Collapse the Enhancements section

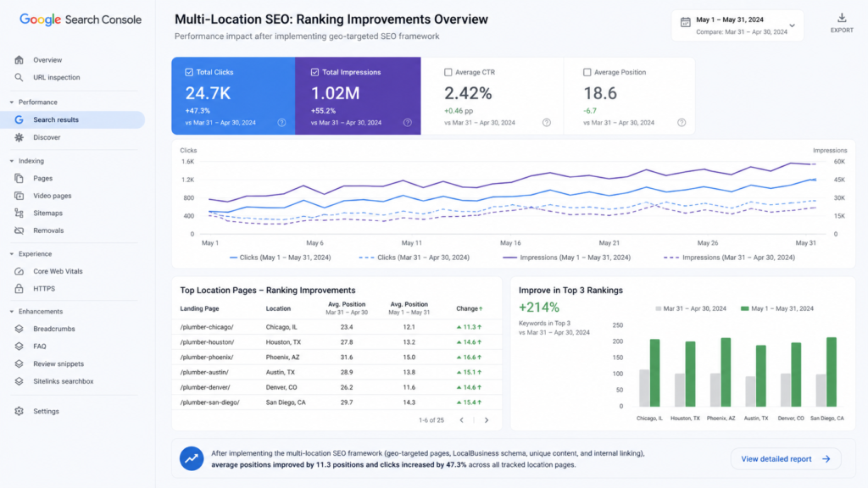[x=12, y=312]
